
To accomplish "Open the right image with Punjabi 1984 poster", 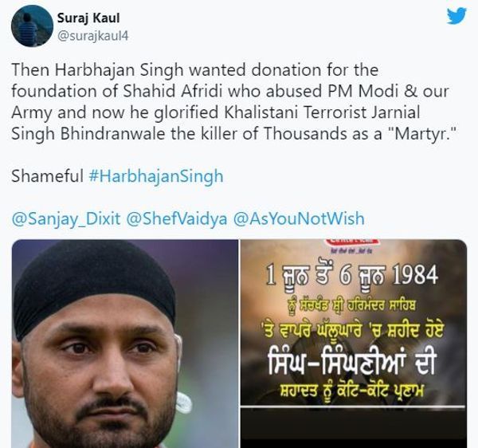I will (354, 344).
